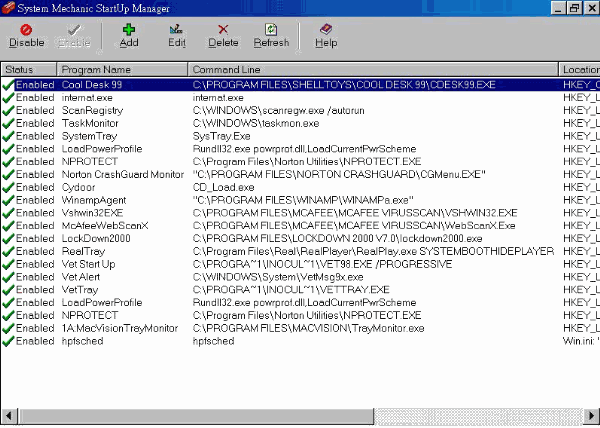The width and height of the screenshot is (600, 428).
Task: Click the Add green plus icon
Action: click(129, 29)
